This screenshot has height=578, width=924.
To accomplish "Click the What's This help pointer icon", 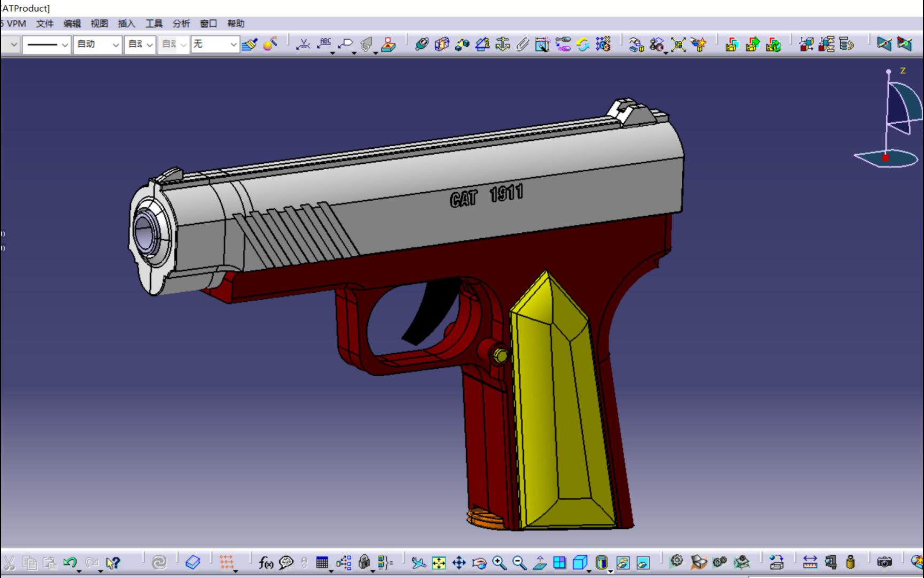I will pos(112,562).
